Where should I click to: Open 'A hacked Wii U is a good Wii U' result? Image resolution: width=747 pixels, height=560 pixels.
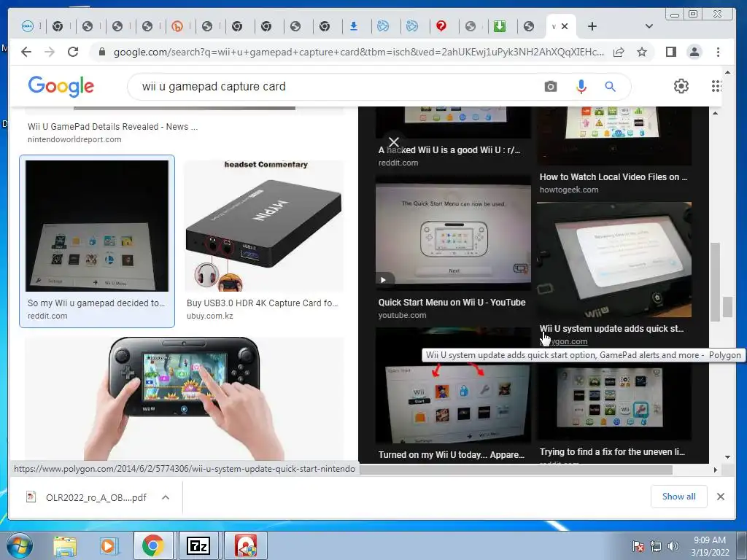[449, 150]
